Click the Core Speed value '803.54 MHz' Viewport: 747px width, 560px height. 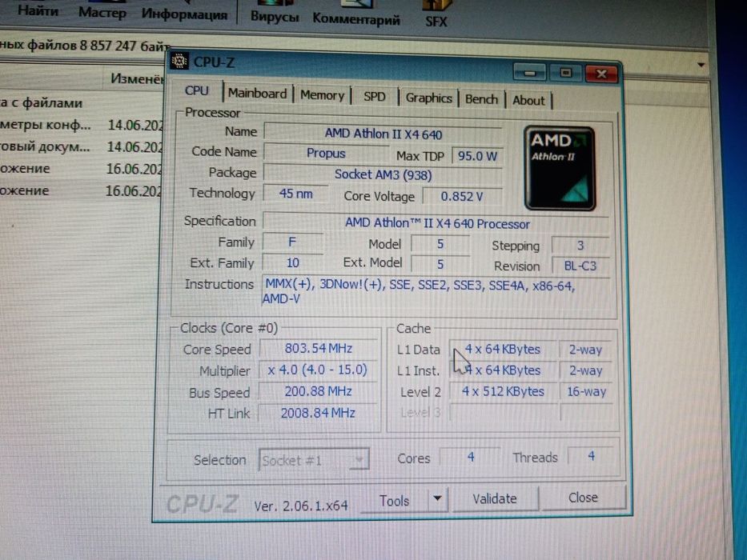click(x=318, y=348)
